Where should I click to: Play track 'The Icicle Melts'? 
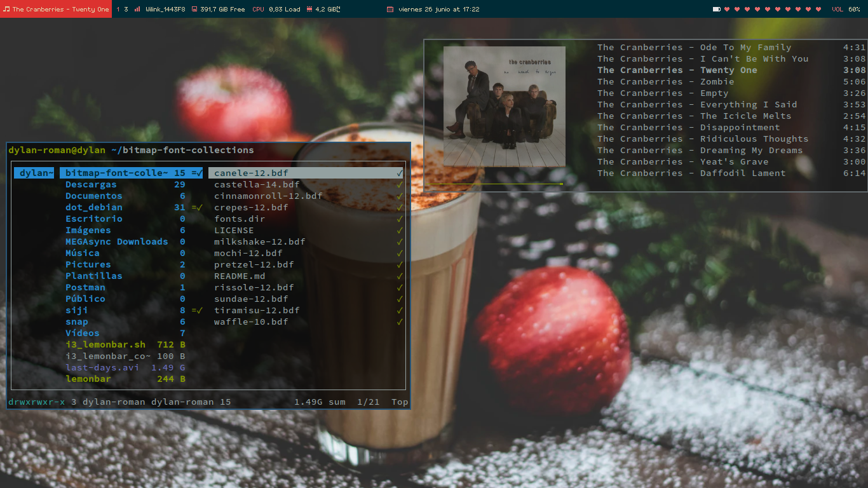(x=731, y=116)
